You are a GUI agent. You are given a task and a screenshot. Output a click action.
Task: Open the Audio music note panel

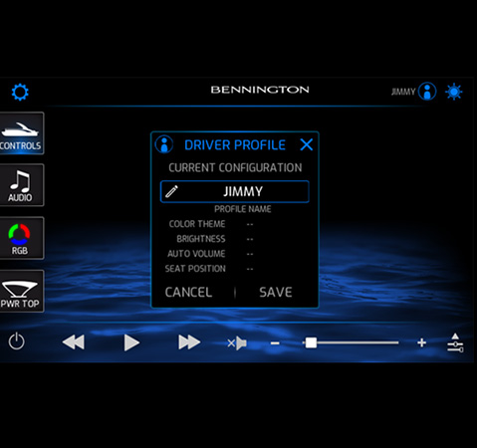coord(21,185)
